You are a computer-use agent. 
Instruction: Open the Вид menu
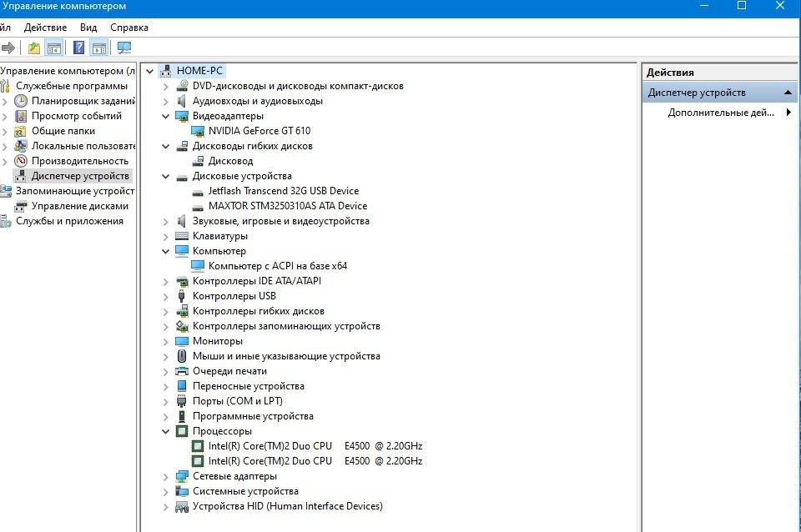(88, 28)
